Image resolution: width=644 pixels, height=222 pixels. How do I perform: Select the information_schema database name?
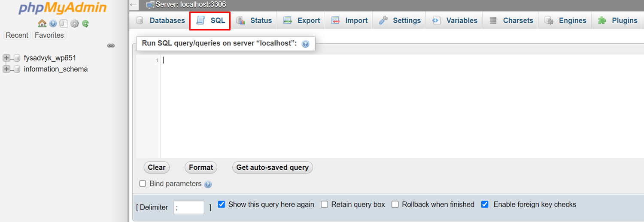coord(56,69)
